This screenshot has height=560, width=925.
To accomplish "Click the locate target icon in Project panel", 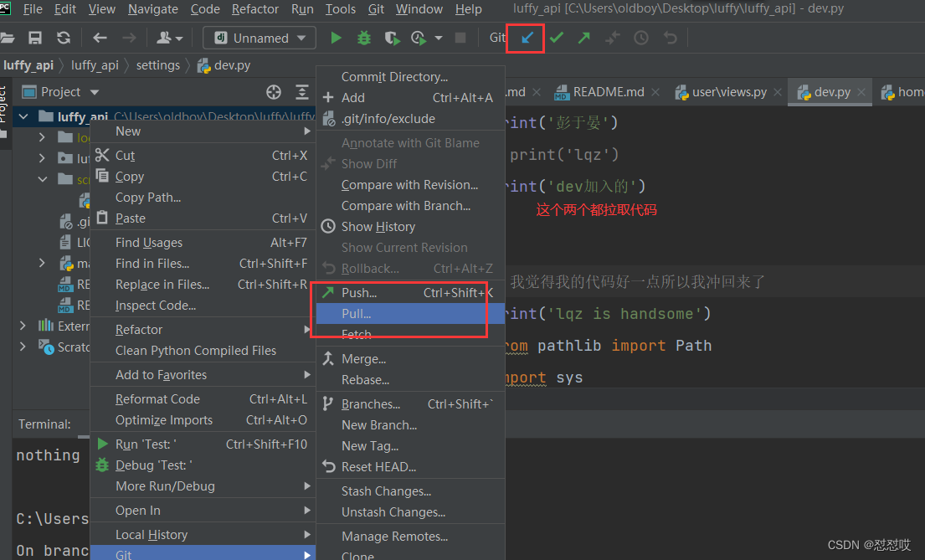I will click(x=274, y=92).
